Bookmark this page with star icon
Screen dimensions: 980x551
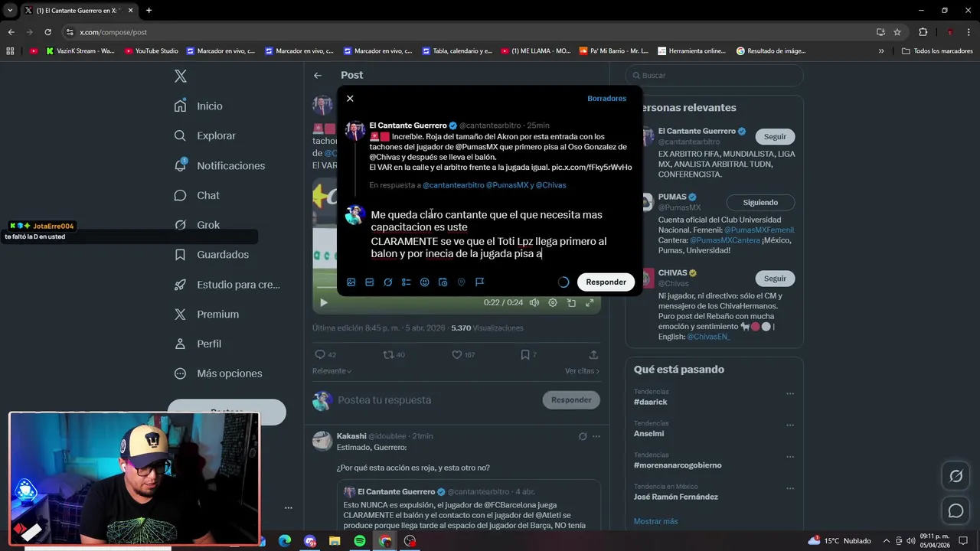[897, 32]
